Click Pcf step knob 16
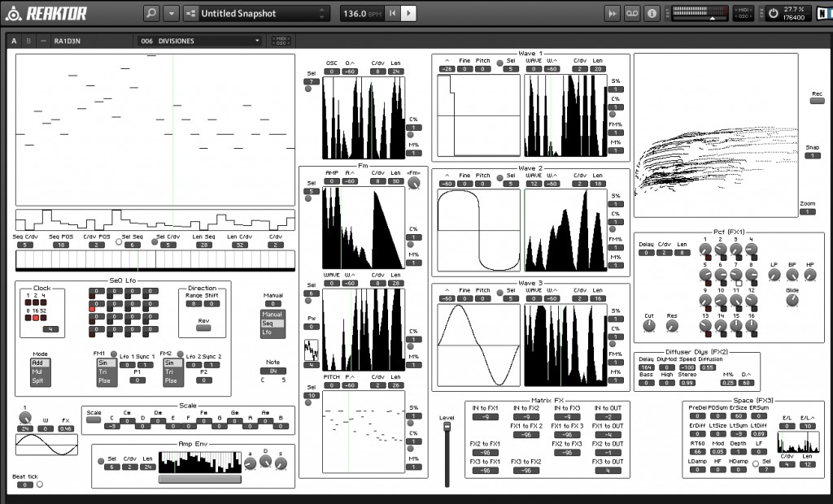Screen dimensions: 833x504 [751, 325]
